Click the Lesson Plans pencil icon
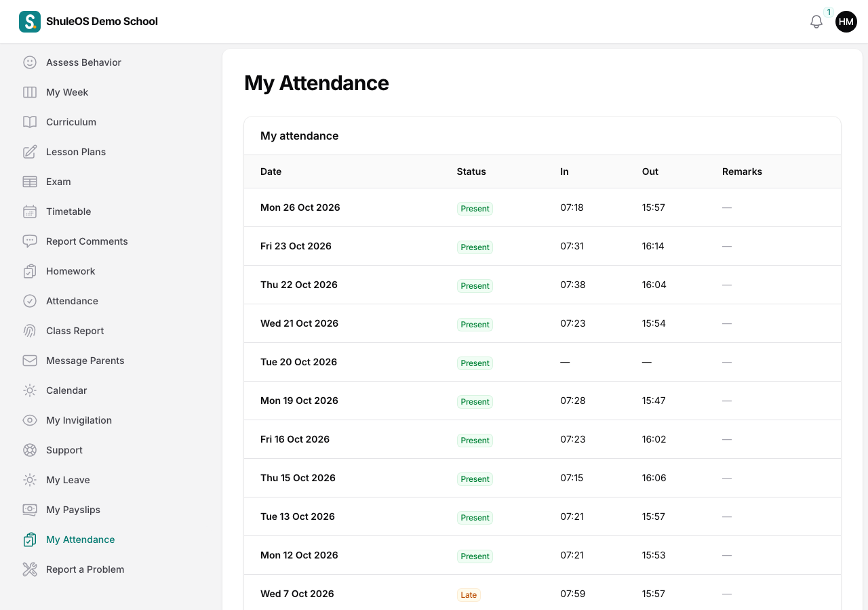This screenshot has height=610, width=868. 30,152
